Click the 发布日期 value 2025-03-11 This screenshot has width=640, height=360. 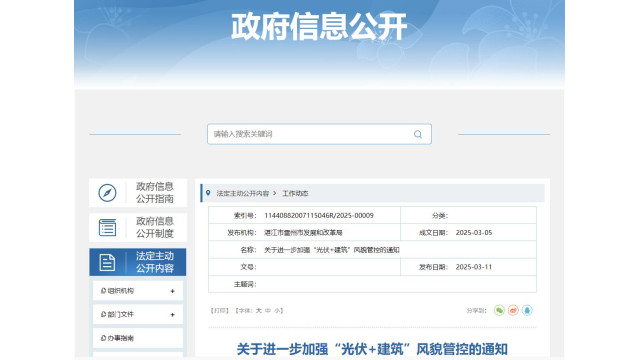pos(474,267)
